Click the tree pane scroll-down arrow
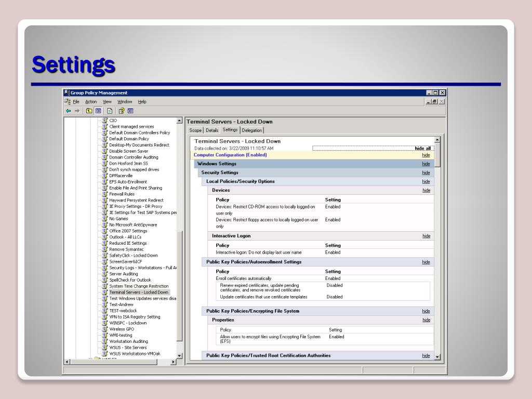 coord(179,355)
